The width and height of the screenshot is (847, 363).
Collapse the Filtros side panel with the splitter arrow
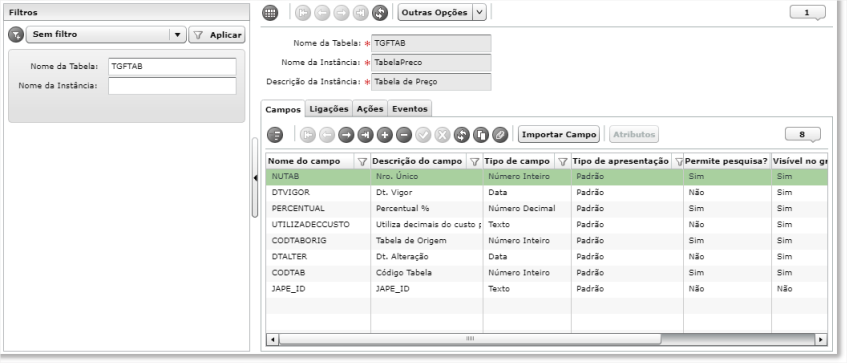pyautogui.click(x=255, y=178)
